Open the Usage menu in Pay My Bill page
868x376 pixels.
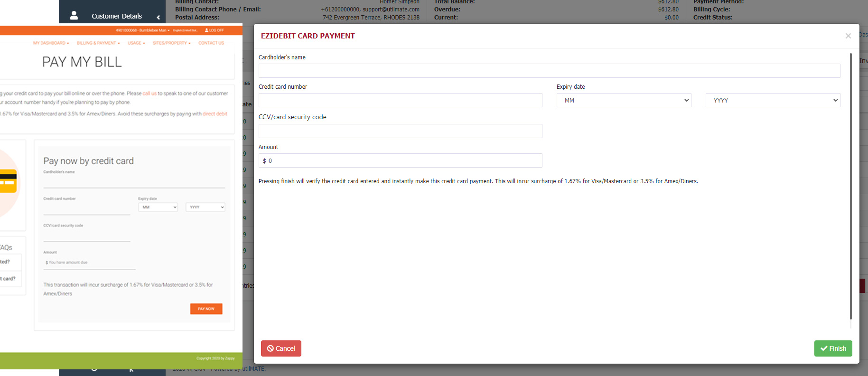[x=136, y=43]
